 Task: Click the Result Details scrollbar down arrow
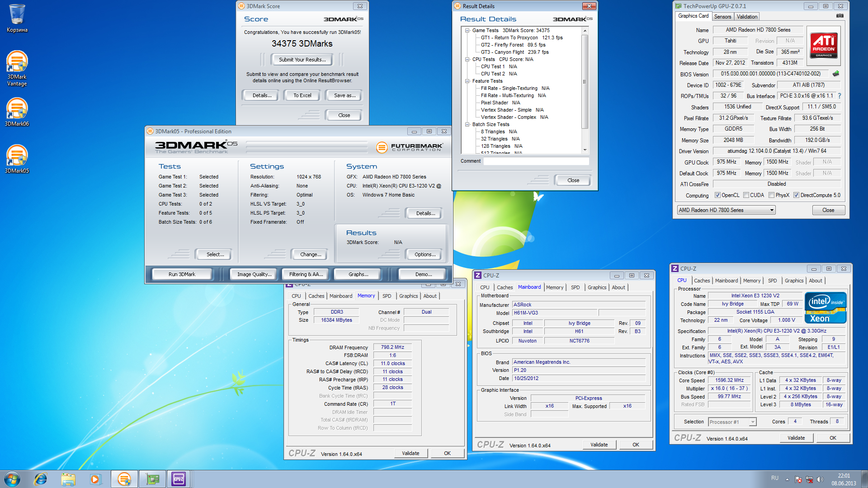pyautogui.click(x=585, y=150)
